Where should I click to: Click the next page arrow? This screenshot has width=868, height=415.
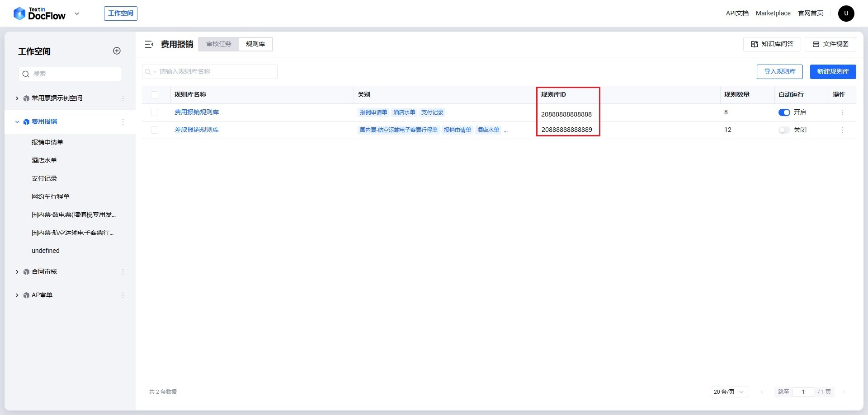coord(844,392)
